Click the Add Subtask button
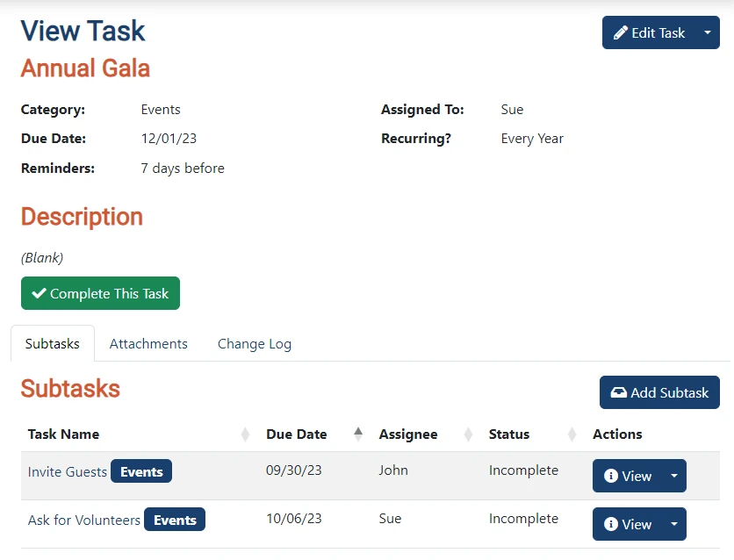The image size is (734, 560). (659, 392)
